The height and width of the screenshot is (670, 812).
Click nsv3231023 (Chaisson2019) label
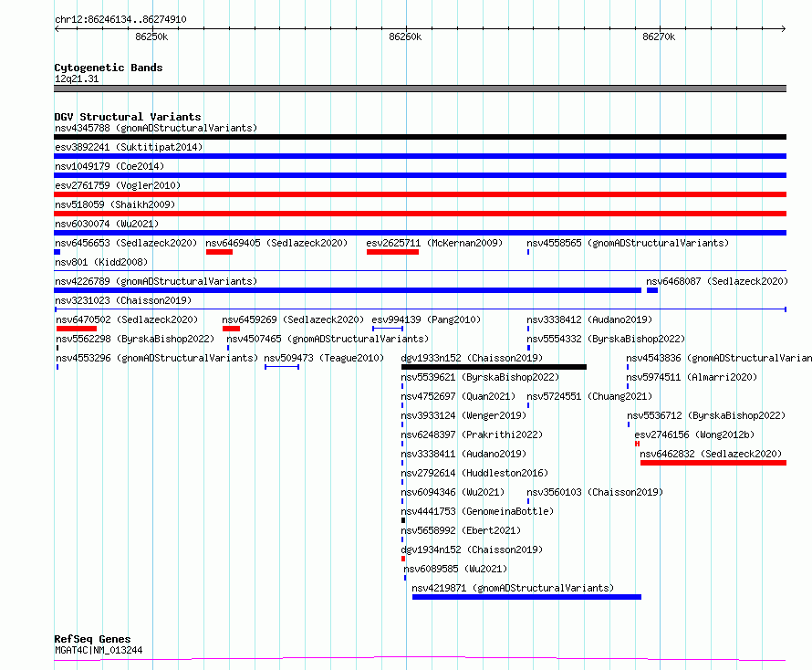pos(123,300)
